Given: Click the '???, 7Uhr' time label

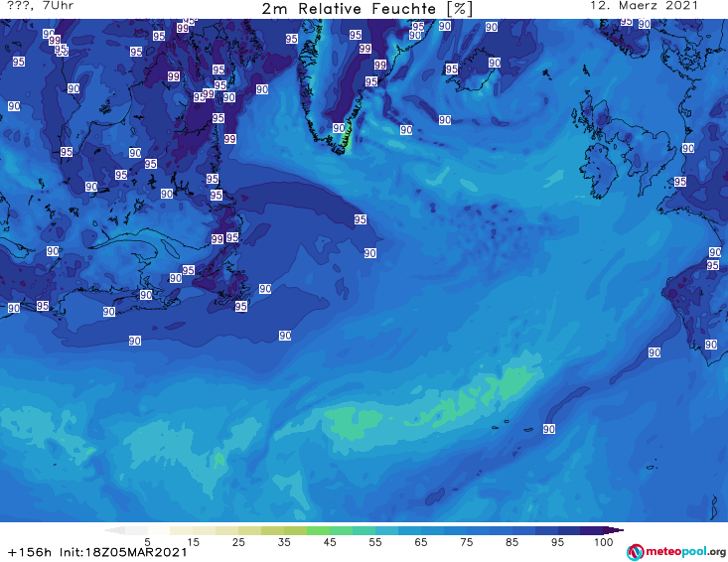Looking at the screenshot, I should (x=41, y=6).
